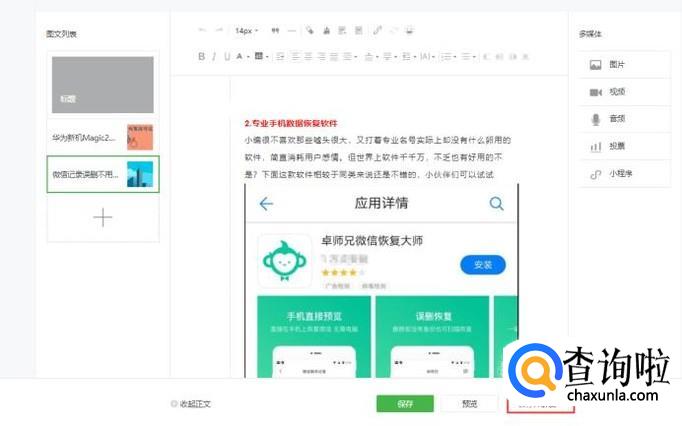Expand the background color dropdown arrow
Screen dimensions: 682x426
pos(267,57)
